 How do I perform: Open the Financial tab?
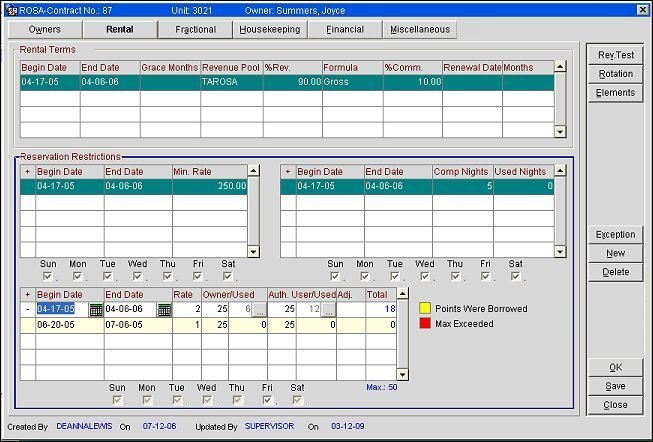click(x=345, y=30)
